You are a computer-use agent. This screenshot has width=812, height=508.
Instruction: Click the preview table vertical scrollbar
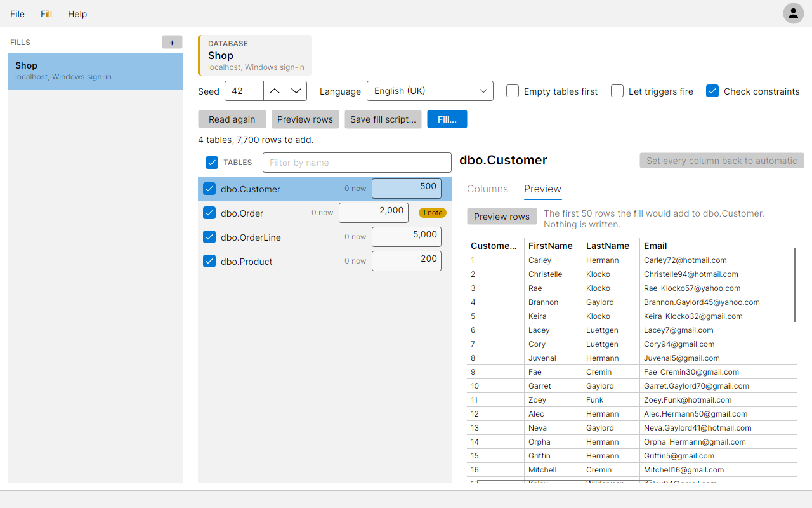[795, 286]
